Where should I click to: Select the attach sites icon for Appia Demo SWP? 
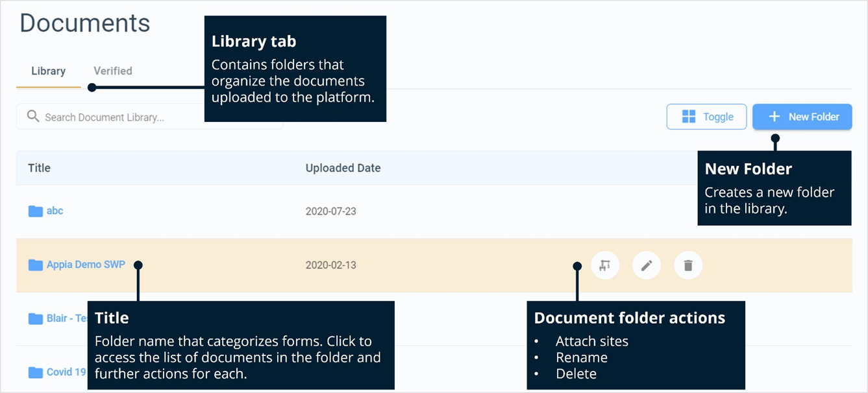(x=604, y=265)
